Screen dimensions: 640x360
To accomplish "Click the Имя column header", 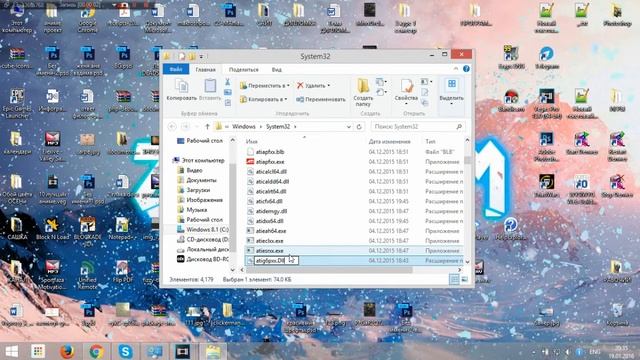I will [x=251, y=142].
